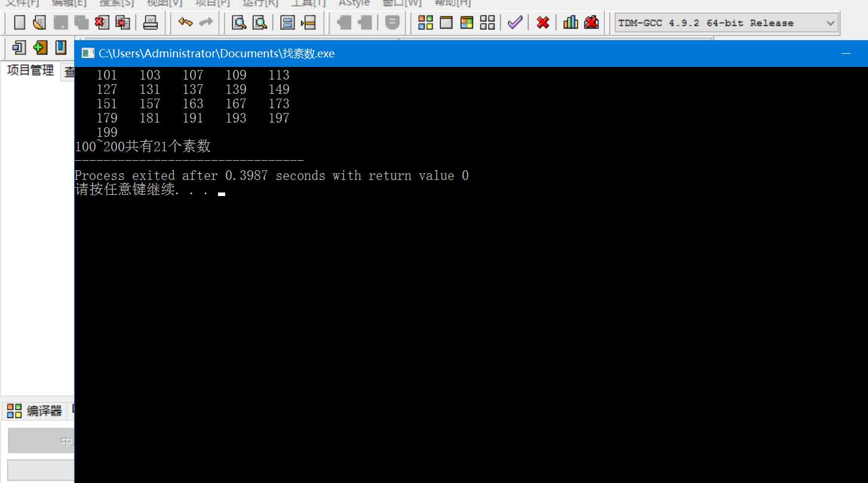Open the 视图[V] menu

tap(164, 3)
